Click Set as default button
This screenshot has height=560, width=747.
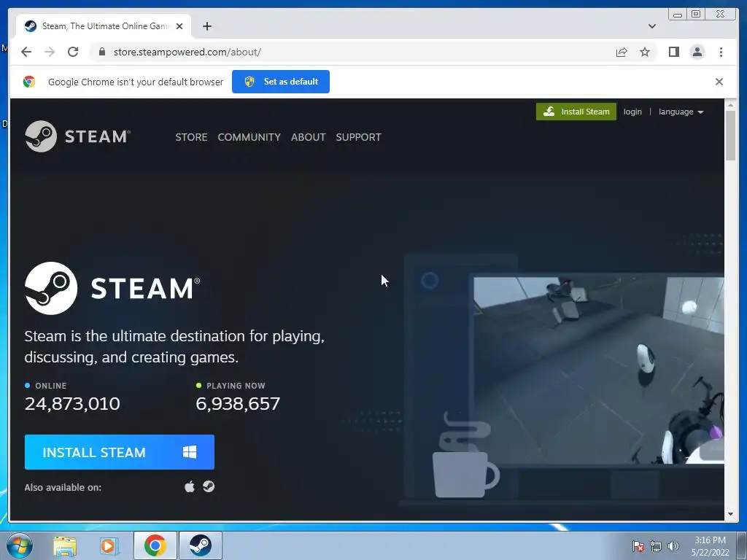tap(281, 82)
